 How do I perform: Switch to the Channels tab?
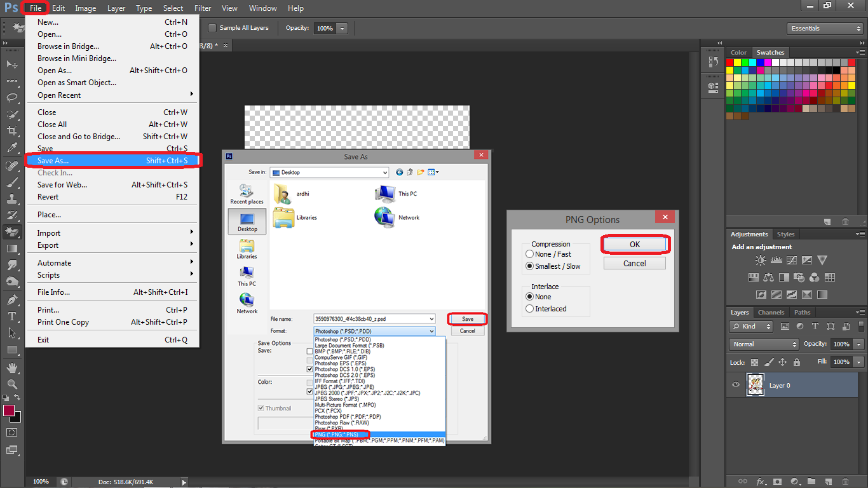pos(771,313)
